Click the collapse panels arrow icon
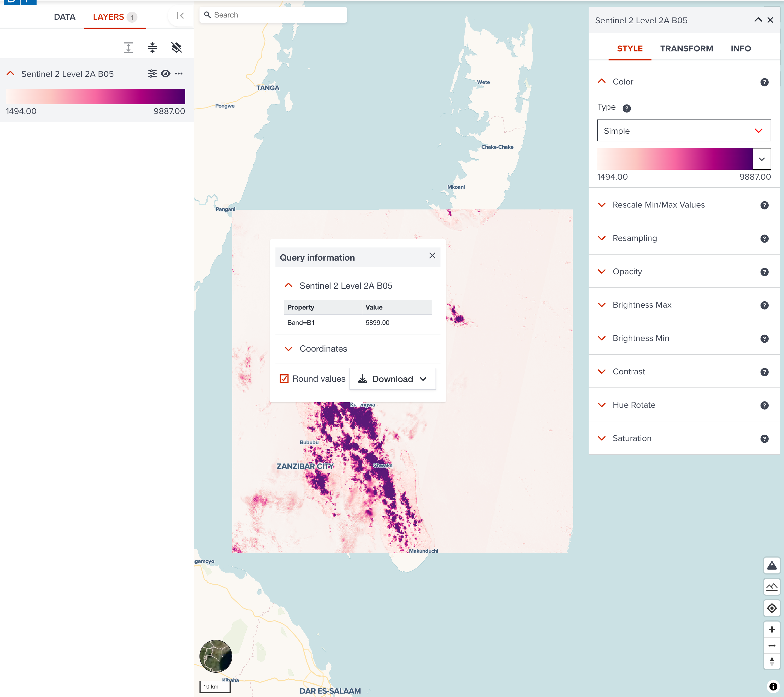The width and height of the screenshot is (784, 697). 180,15
